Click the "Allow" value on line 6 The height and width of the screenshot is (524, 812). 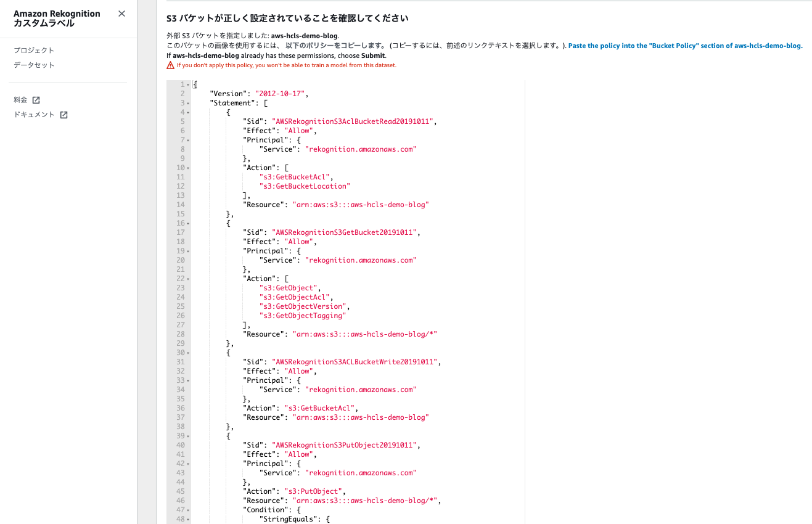pyautogui.click(x=300, y=131)
